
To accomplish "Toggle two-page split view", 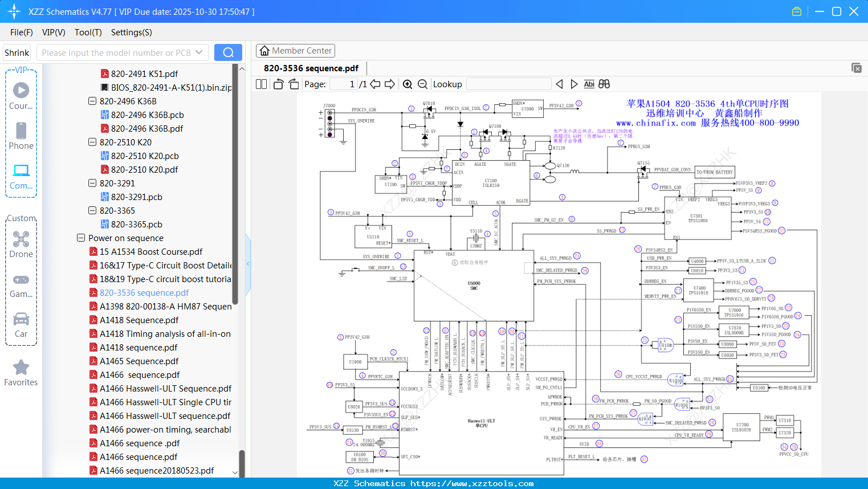I will tap(261, 84).
